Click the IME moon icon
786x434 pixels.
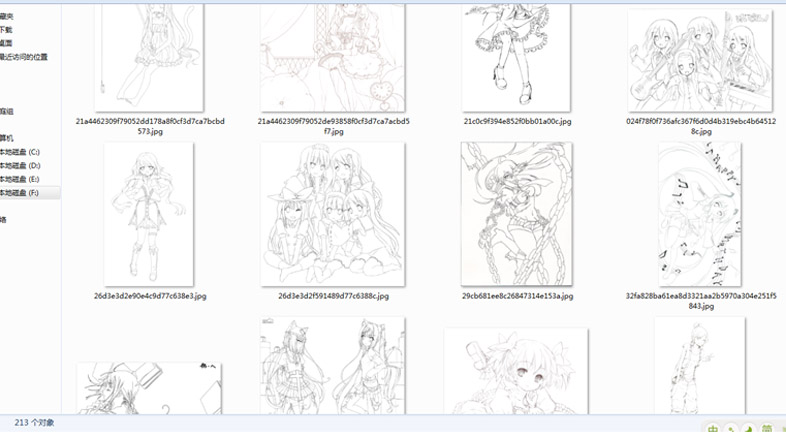749,428
